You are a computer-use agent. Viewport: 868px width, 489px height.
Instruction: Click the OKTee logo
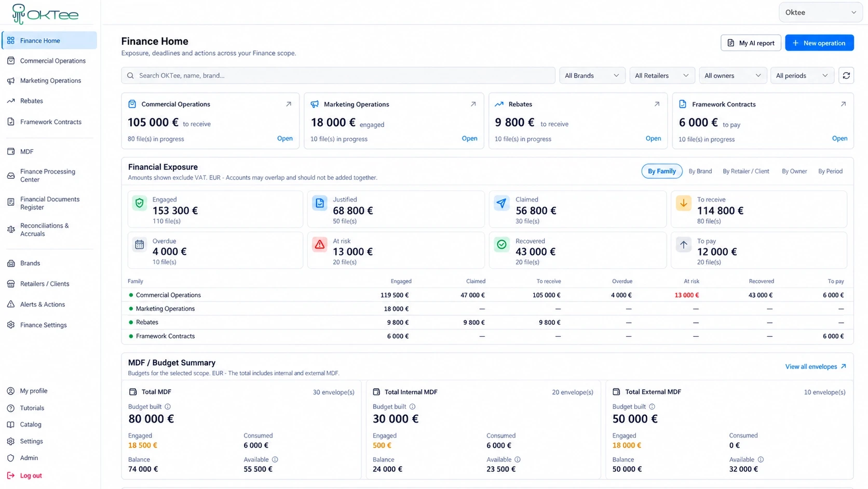pos(45,14)
